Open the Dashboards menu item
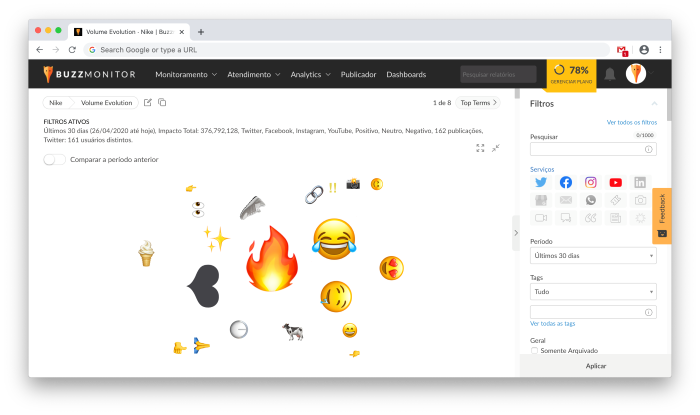Screen dimensions: 700x415 [406, 75]
